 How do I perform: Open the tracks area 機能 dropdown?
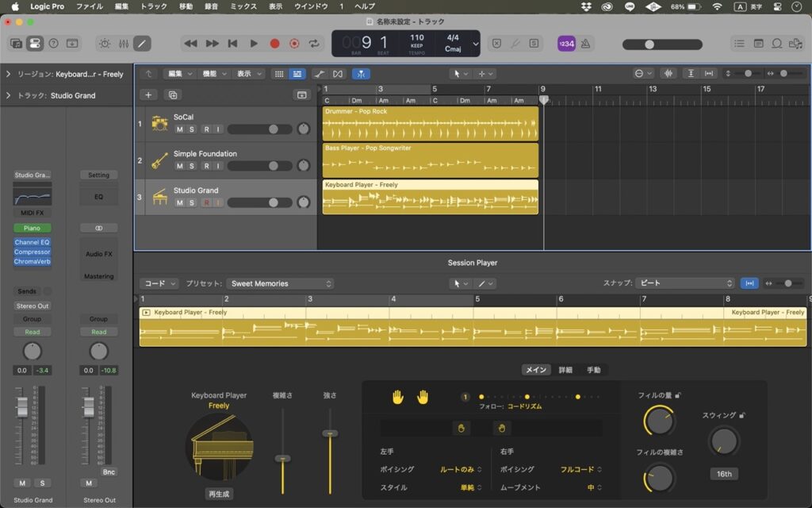(x=214, y=74)
